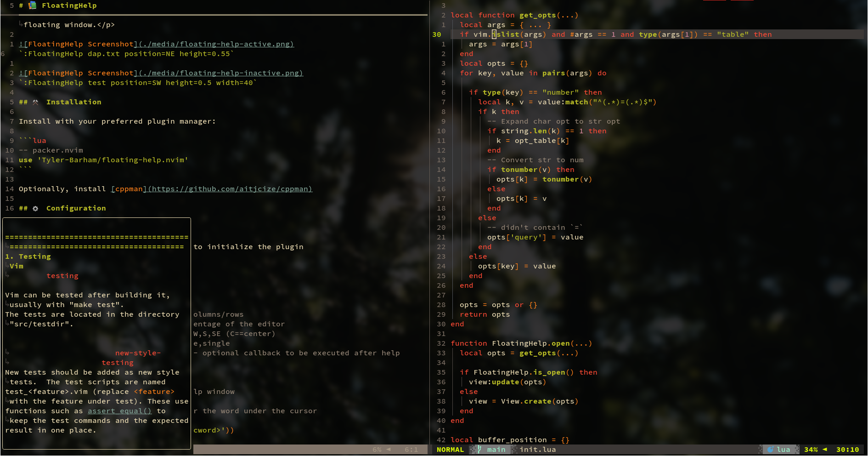868x456 pixels.
Task: Click the gear icon before Configuration heading
Action: pos(35,208)
